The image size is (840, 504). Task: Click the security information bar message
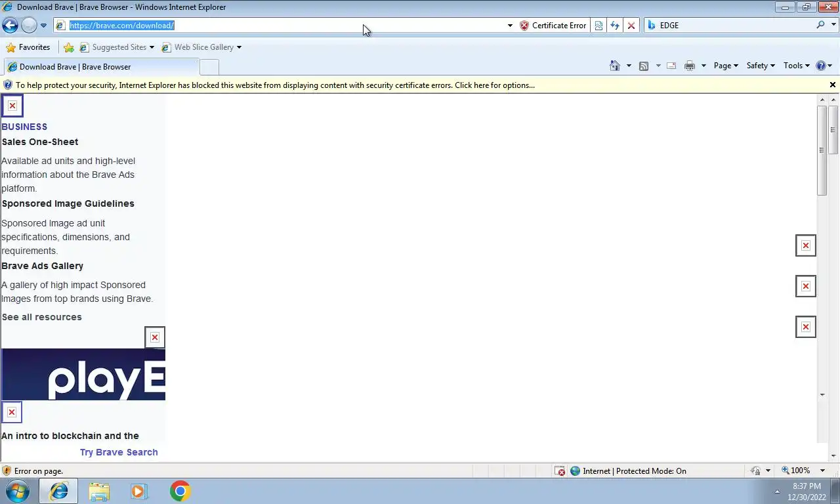click(275, 85)
